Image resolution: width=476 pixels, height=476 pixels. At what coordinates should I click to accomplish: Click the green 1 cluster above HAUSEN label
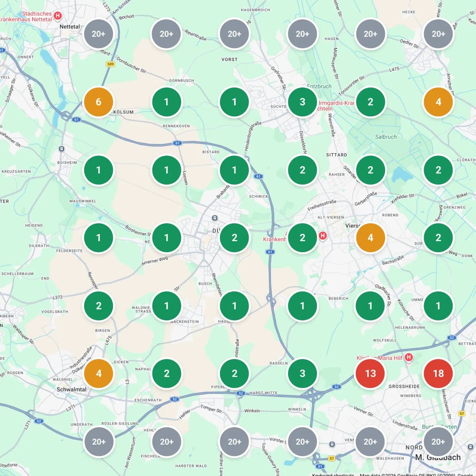tap(234, 305)
